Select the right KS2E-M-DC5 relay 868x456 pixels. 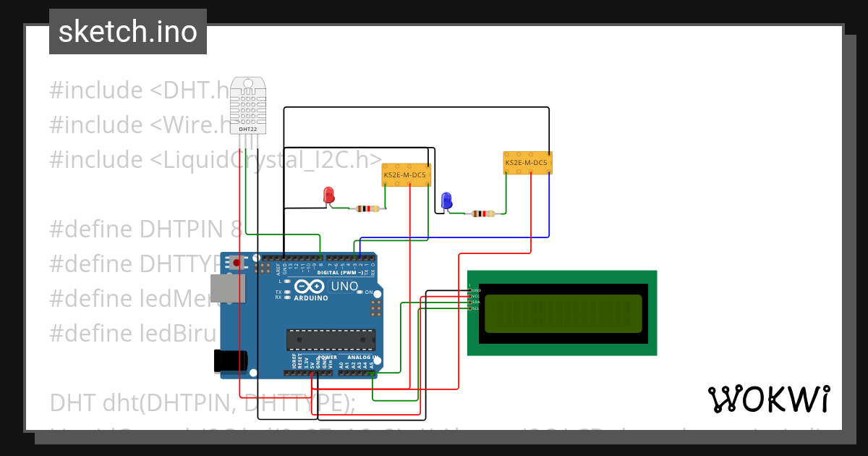(527, 162)
